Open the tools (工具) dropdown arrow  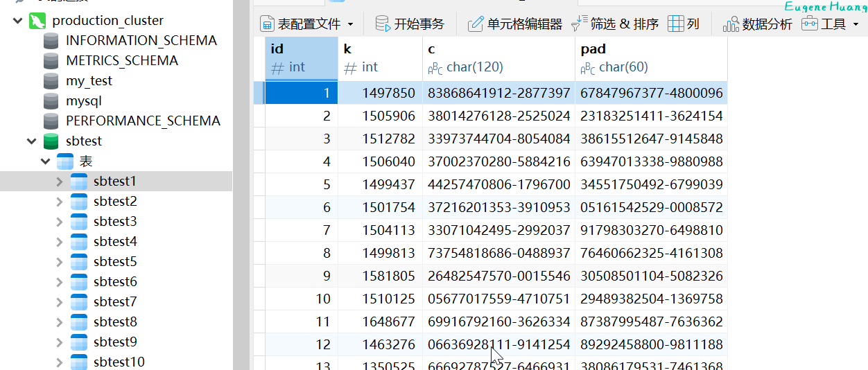[x=856, y=25]
